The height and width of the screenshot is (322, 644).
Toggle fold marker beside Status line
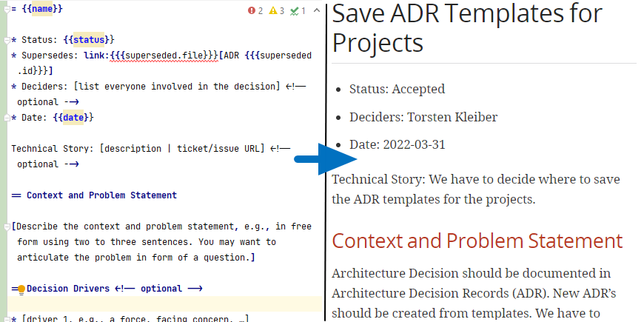pos(7,39)
